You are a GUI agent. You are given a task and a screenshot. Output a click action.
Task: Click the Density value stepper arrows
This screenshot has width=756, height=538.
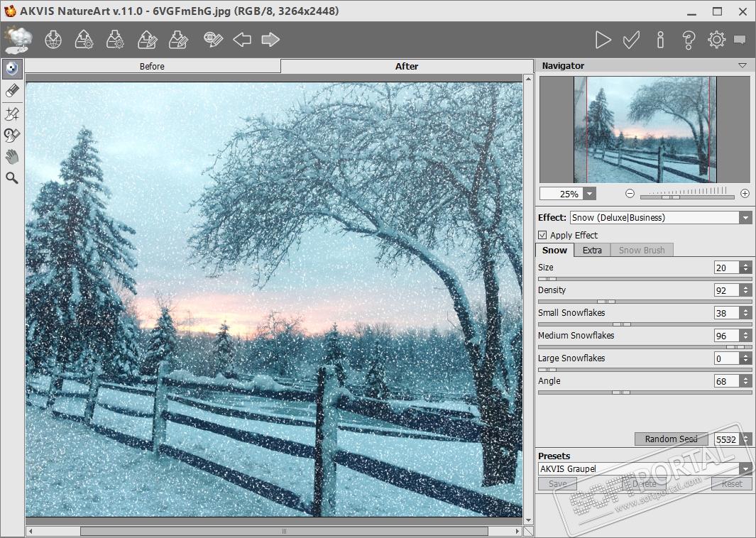coord(746,290)
